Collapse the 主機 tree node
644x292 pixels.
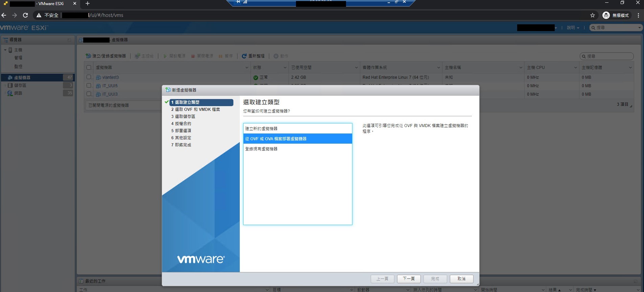tap(5, 50)
